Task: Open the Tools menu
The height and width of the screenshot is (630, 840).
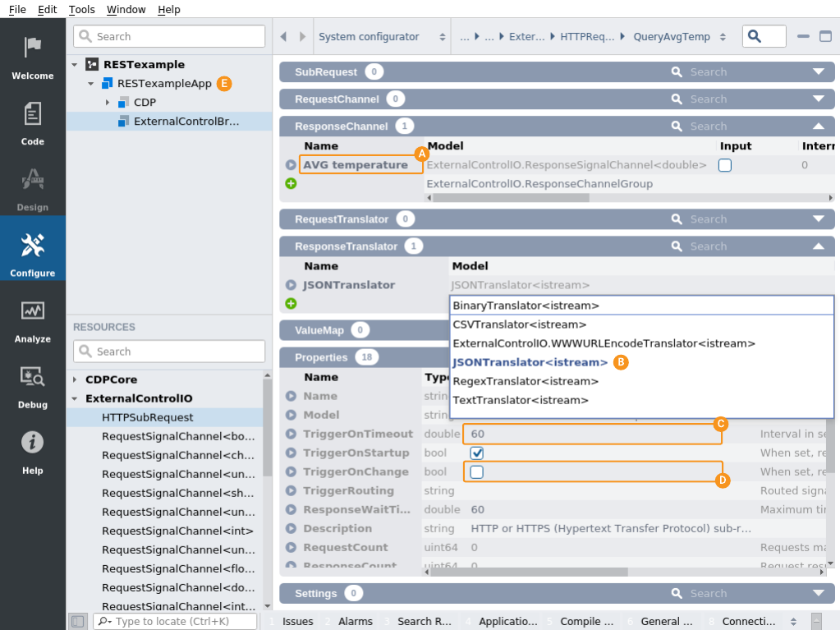Action: click(x=81, y=10)
